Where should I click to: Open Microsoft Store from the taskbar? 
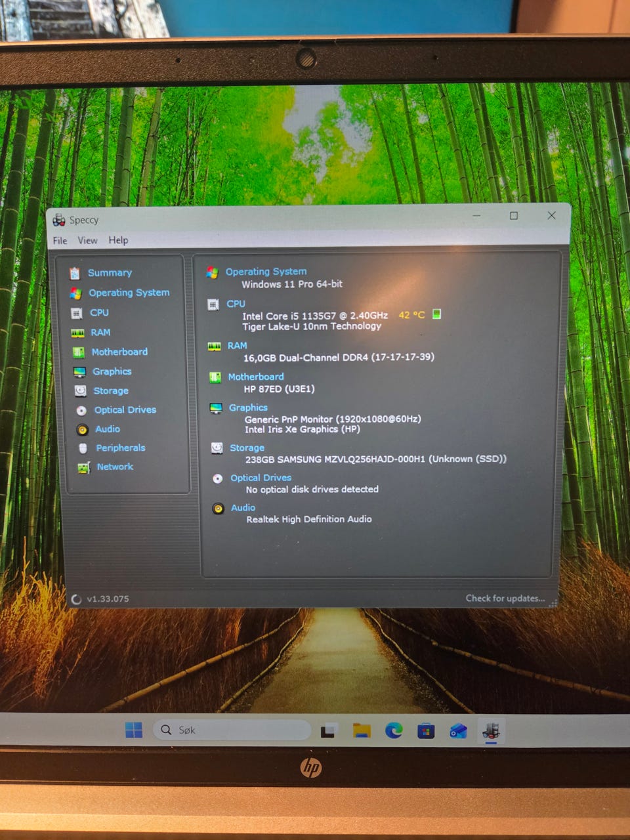coord(426,730)
